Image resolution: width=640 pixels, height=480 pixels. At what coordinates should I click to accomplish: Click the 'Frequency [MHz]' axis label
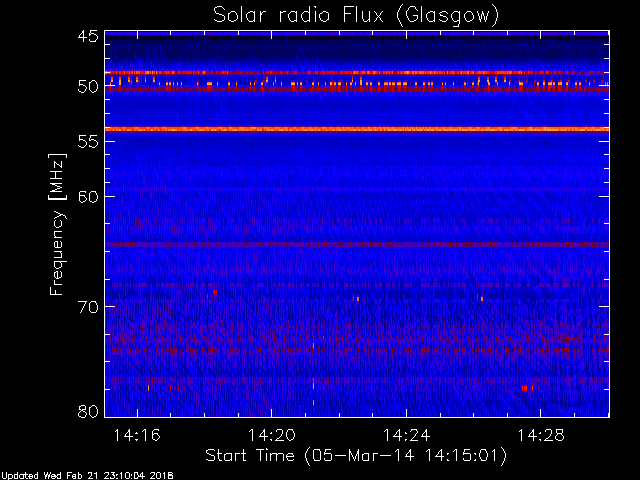(x=57, y=224)
